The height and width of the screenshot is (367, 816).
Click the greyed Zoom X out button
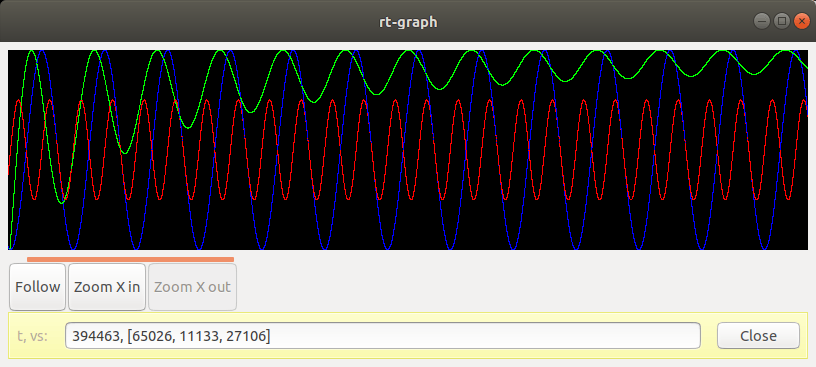(193, 287)
